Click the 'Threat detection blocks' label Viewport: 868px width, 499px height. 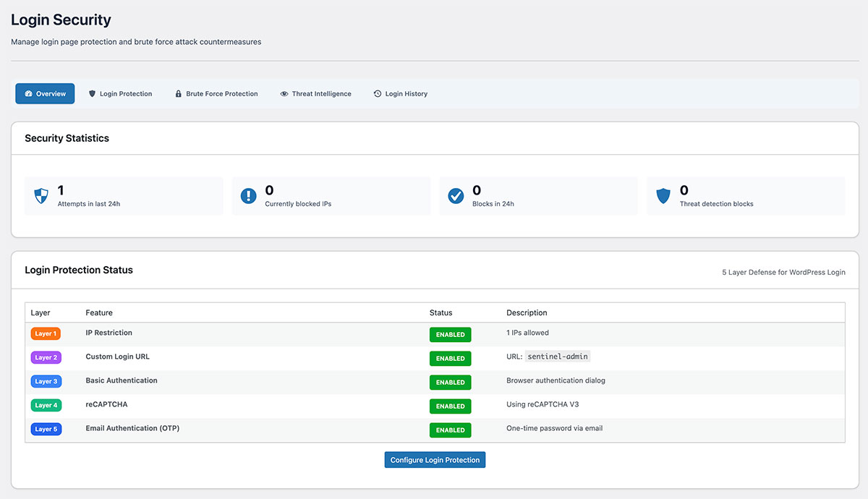click(x=717, y=204)
